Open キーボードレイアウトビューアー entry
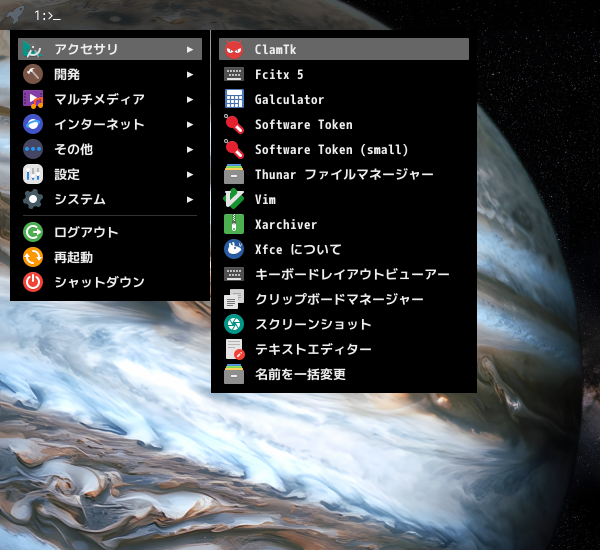600x550 pixels. tap(344, 274)
